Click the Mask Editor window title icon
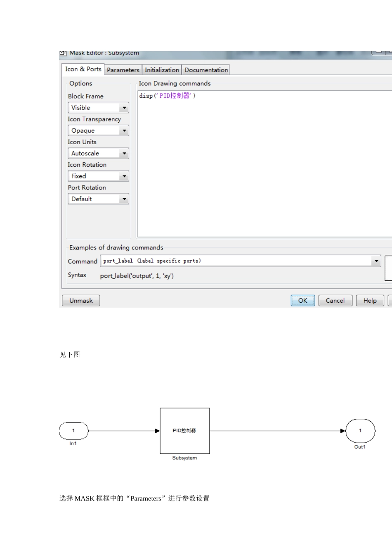 click(x=63, y=53)
